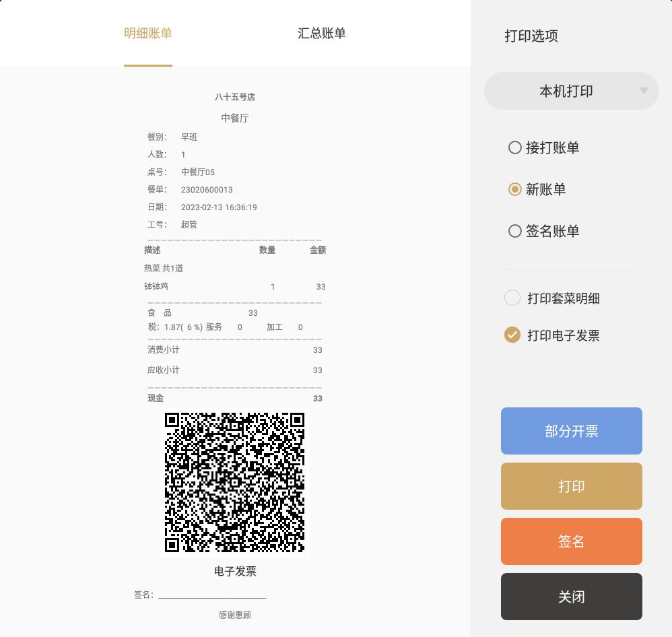This screenshot has height=637, width=672.
Task: Click the staff value 超管
Action: coord(189,224)
